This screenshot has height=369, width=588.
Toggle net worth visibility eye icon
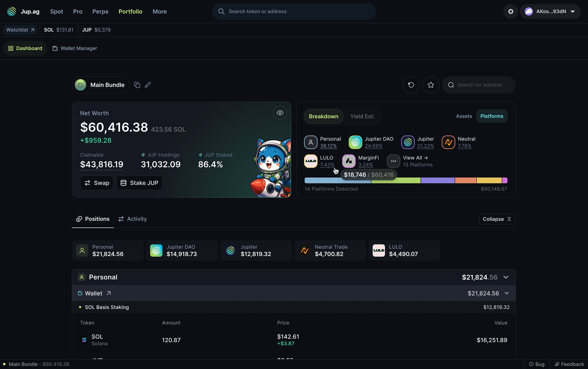[280, 113]
